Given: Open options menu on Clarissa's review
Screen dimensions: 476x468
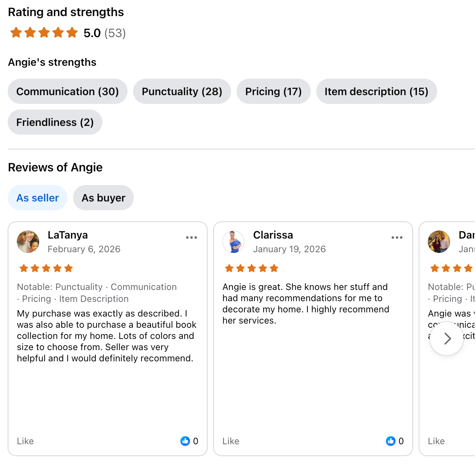Looking at the screenshot, I should point(397,237).
